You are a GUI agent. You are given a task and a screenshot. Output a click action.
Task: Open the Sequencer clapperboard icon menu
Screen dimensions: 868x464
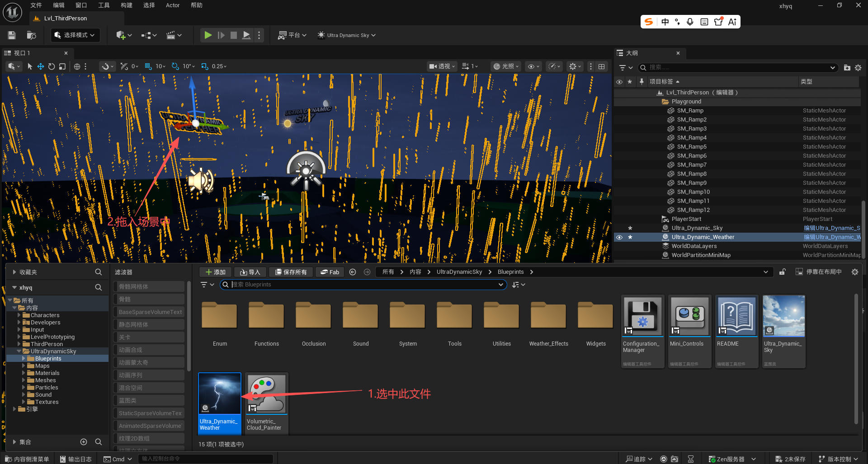coord(174,35)
